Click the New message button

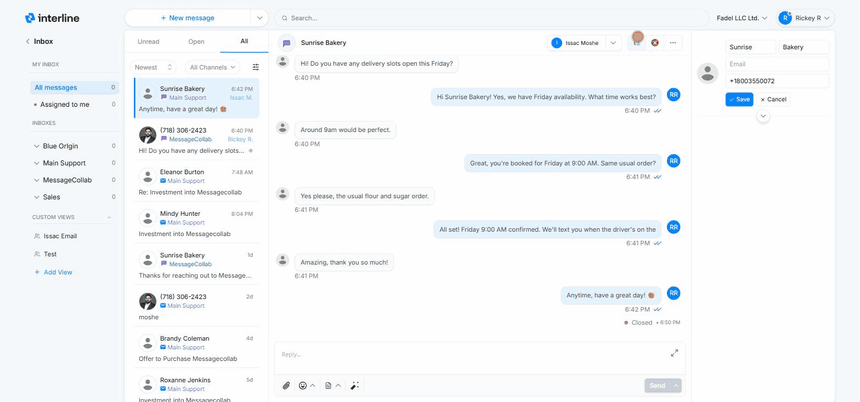188,18
